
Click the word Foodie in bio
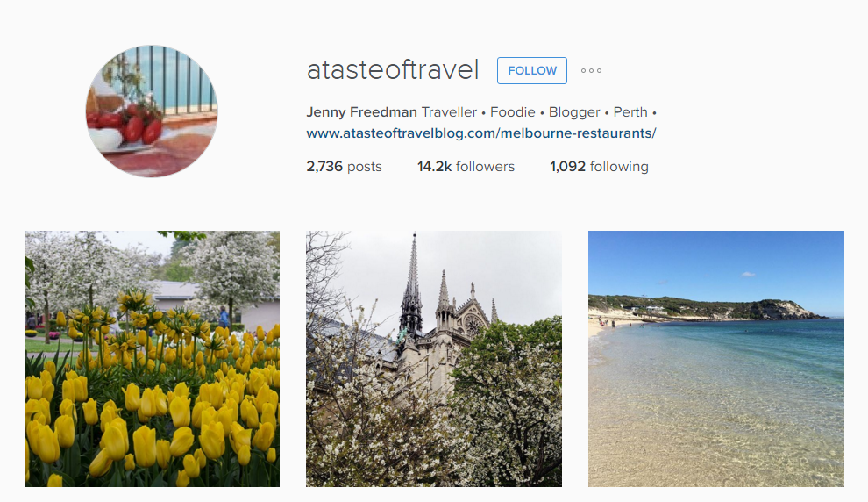pos(513,112)
